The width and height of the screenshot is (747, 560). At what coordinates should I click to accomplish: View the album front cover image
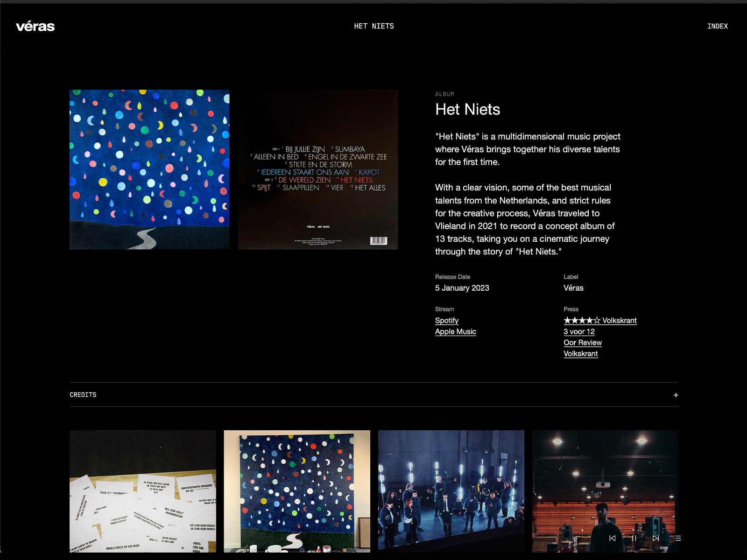[149, 169]
